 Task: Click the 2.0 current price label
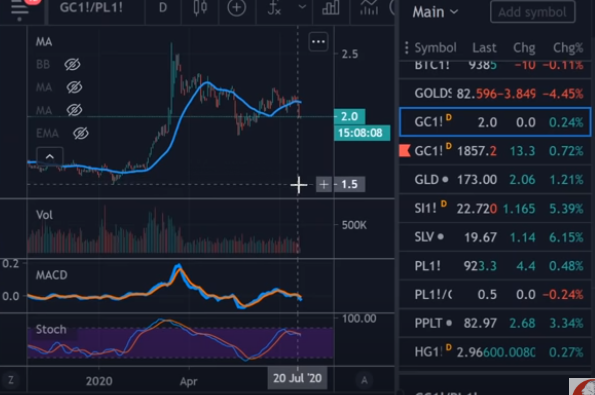(x=349, y=116)
